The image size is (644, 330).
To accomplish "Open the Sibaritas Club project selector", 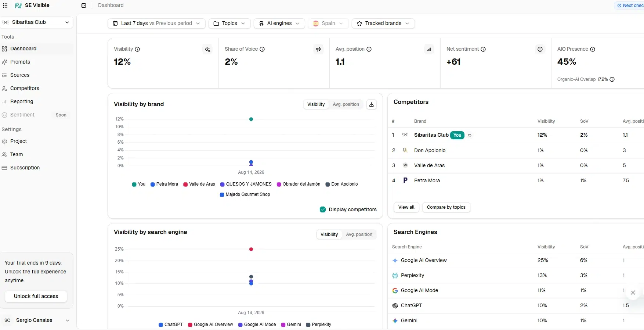I will 36,22.
